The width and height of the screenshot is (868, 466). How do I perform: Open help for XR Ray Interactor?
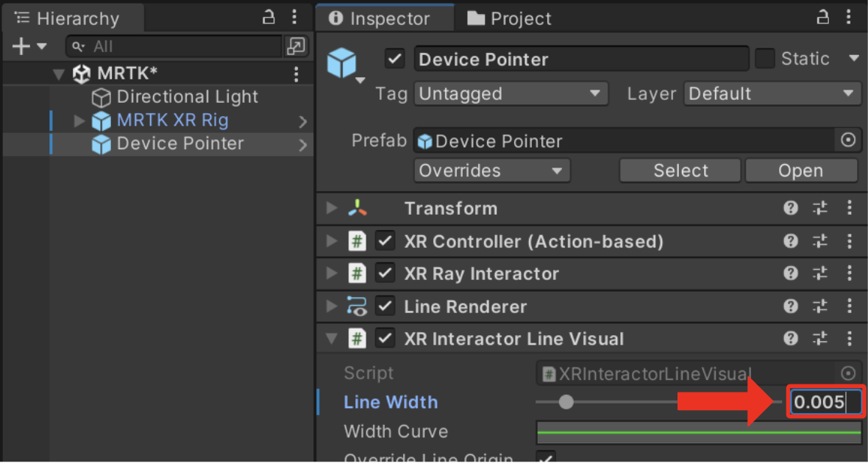(x=791, y=273)
